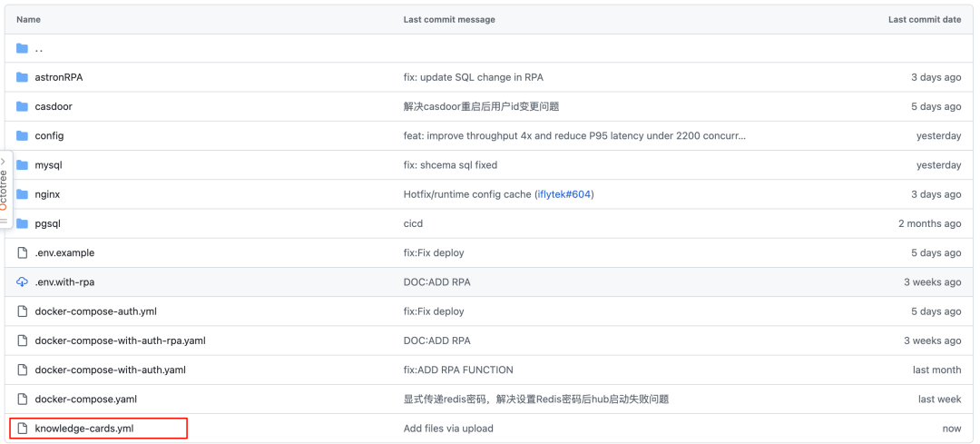Open the iflytek#604 pull request link
The image size is (980, 444).
pyautogui.click(x=564, y=194)
